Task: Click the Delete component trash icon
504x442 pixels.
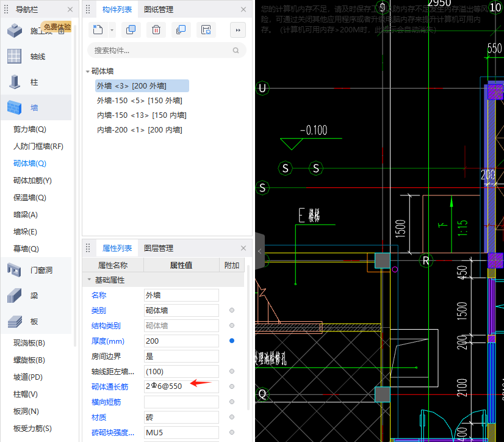Action: coord(156,31)
